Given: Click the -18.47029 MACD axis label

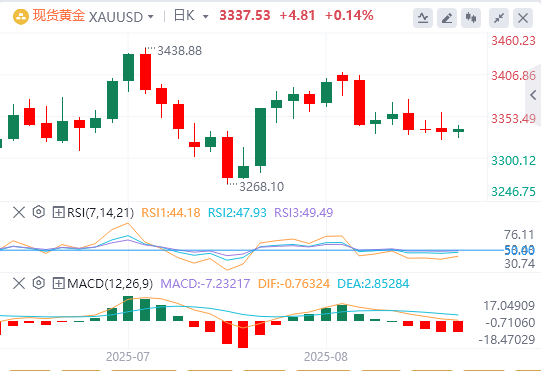Looking at the screenshot, I should (x=506, y=340).
